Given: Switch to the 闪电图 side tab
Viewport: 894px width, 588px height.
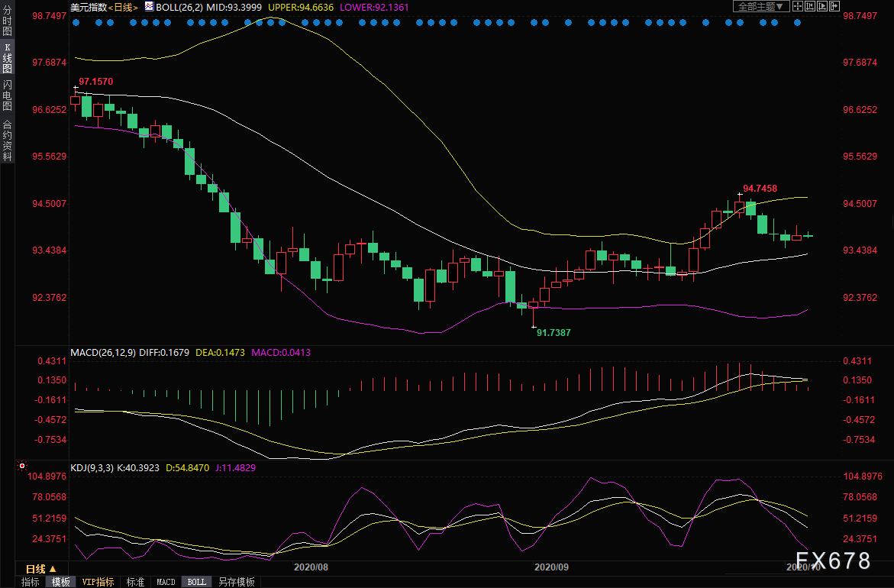Looking at the screenshot, I should (x=7, y=95).
